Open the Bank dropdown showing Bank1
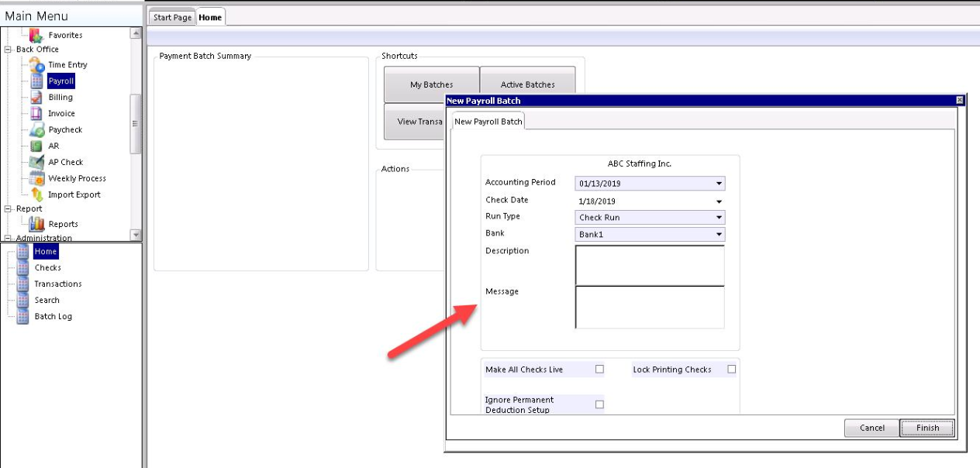This screenshot has width=980, height=468. click(x=719, y=235)
